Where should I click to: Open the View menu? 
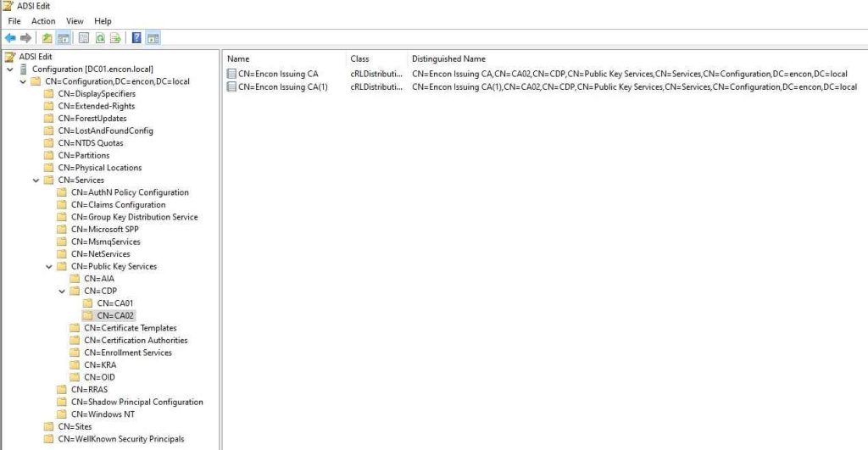point(75,21)
